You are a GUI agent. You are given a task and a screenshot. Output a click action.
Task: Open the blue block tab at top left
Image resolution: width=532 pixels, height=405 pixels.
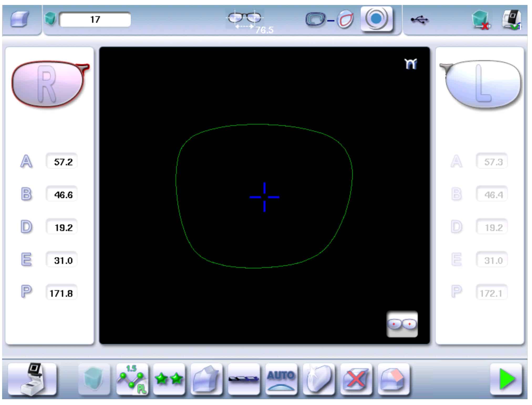20,19
